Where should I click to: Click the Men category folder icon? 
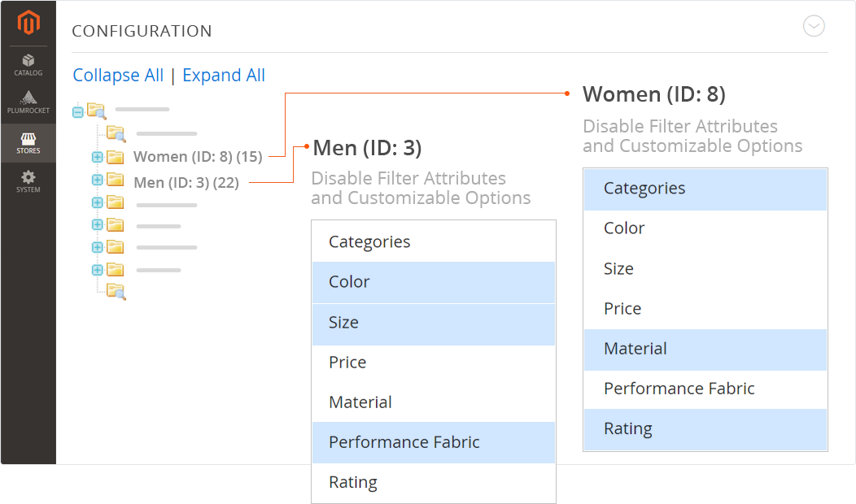click(x=115, y=179)
